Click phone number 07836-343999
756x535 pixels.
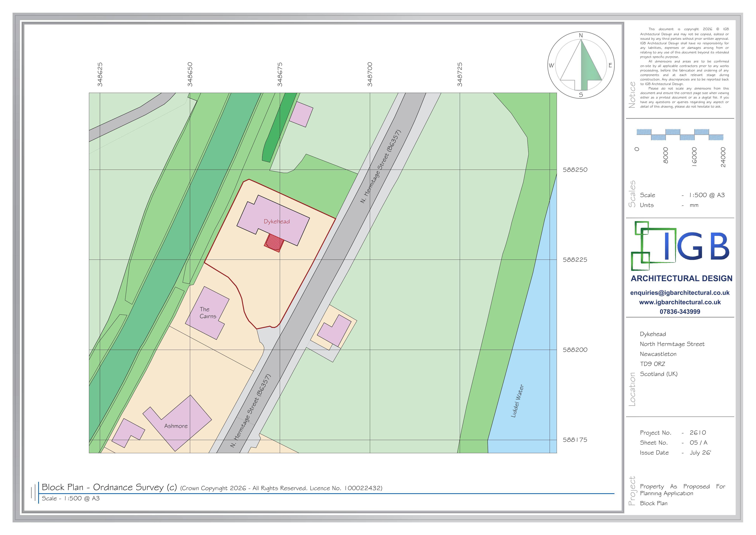click(x=680, y=311)
